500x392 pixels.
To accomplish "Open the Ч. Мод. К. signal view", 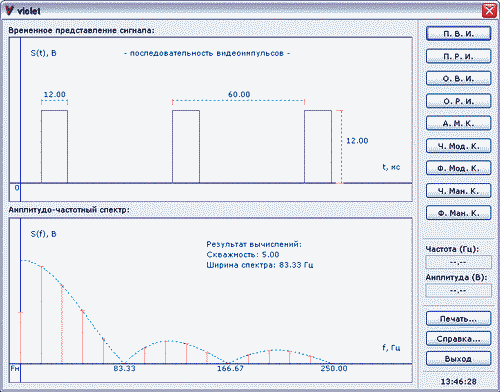I will [458, 146].
